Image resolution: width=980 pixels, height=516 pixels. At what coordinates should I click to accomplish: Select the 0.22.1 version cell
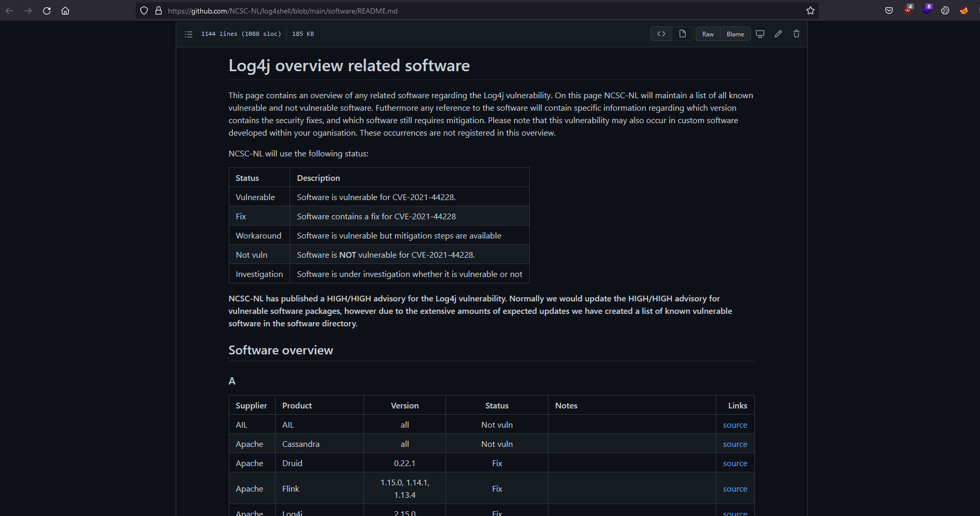404,464
